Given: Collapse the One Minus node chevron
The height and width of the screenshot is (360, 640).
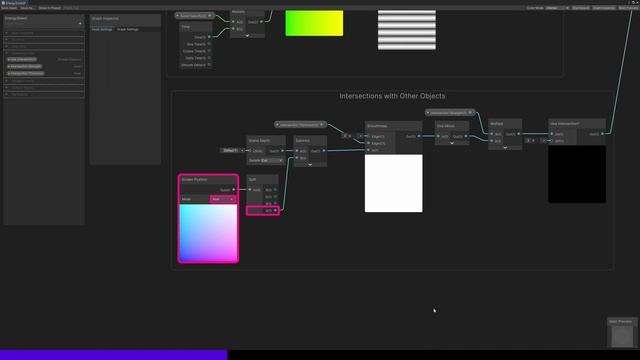Looking at the screenshot, I should 452,143.
